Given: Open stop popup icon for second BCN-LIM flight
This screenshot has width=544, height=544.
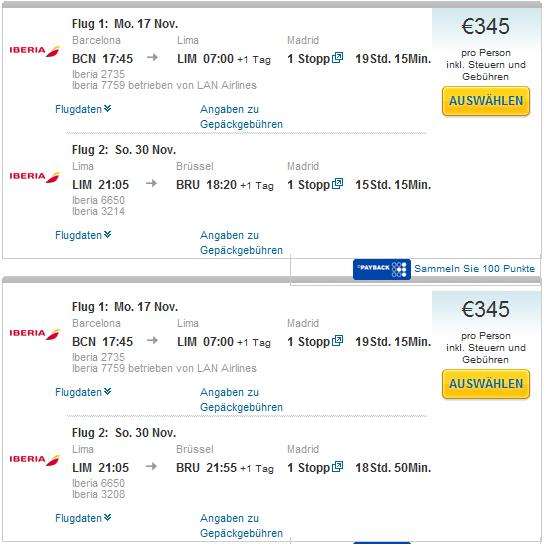Looking at the screenshot, I should (337, 341).
